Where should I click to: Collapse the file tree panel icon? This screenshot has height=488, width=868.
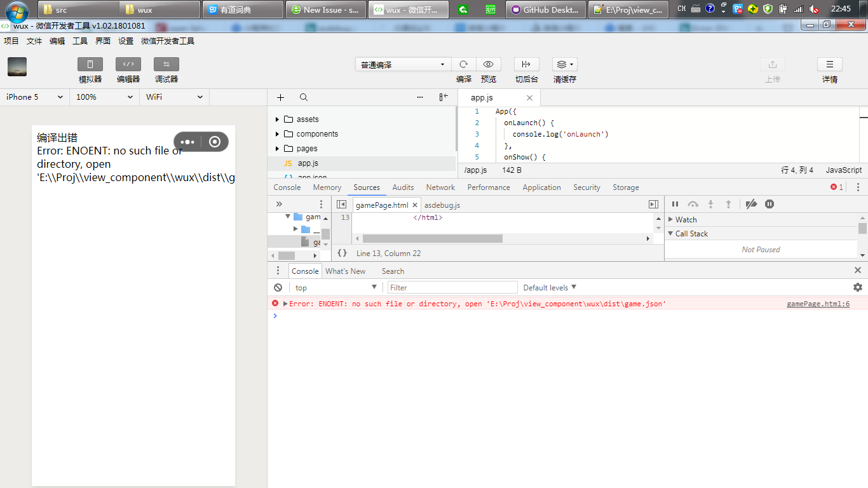tap(444, 97)
